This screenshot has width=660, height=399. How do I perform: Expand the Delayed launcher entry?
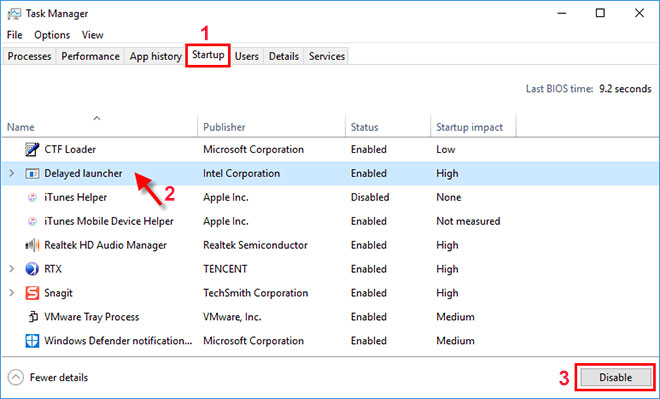tap(12, 173)
